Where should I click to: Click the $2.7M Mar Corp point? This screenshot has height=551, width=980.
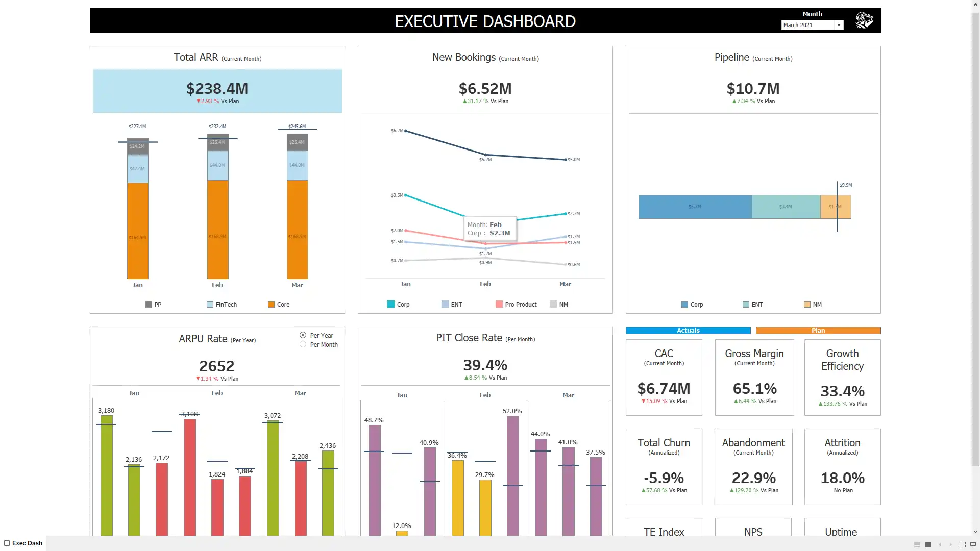[566, 214]
